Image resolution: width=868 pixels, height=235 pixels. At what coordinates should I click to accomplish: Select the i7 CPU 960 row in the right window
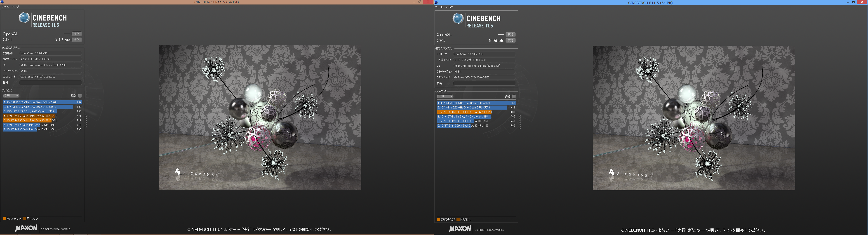pos(476,121)
